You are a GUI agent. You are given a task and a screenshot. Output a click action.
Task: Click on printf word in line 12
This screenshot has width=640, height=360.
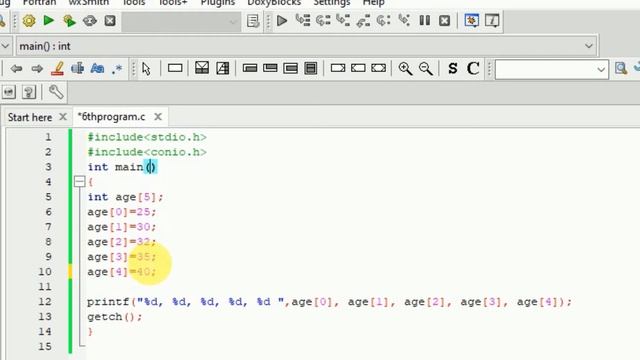pyautogui.click(x=108, y=302)
